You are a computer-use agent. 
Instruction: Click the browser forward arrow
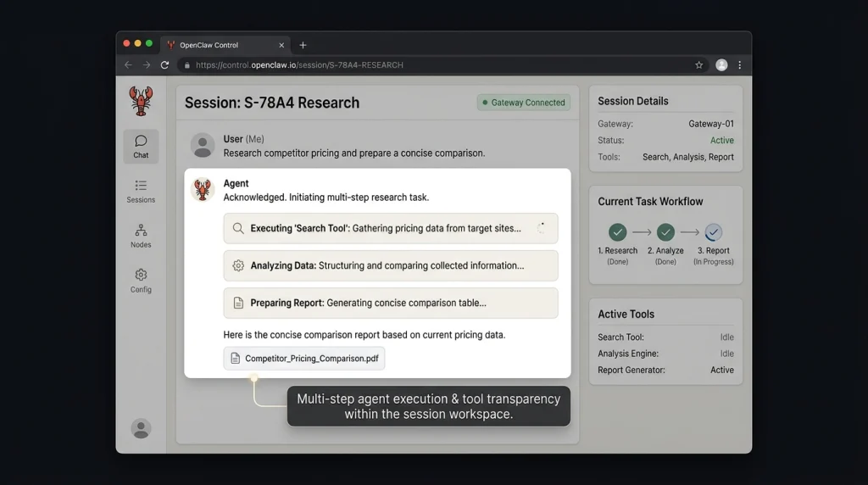click(x=146, y=64)
